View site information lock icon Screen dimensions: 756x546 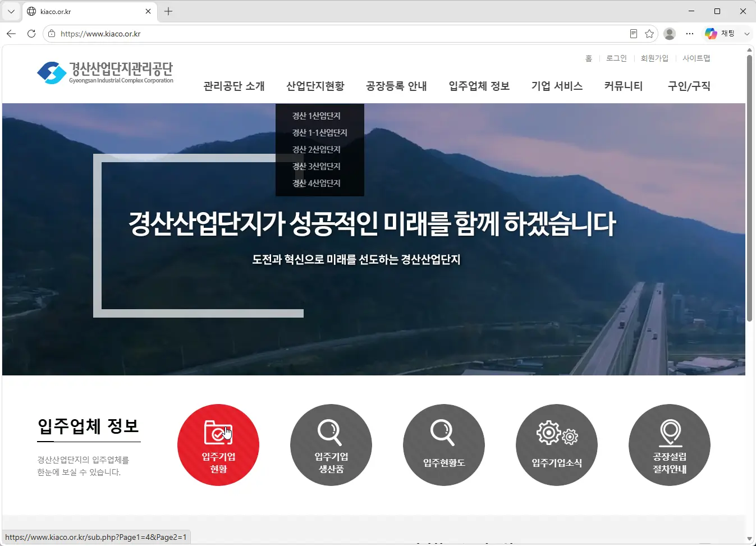pyautogui.click(x=52, y=34)
